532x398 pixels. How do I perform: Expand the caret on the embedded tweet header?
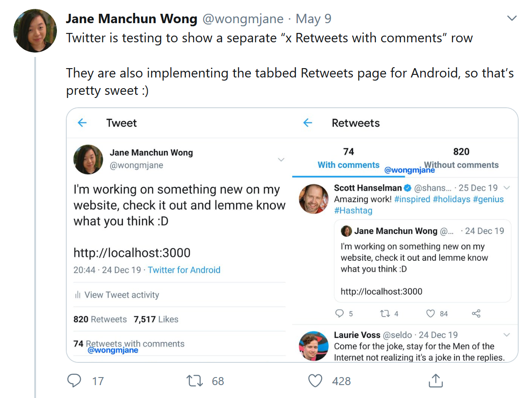(x=281, y=160)
